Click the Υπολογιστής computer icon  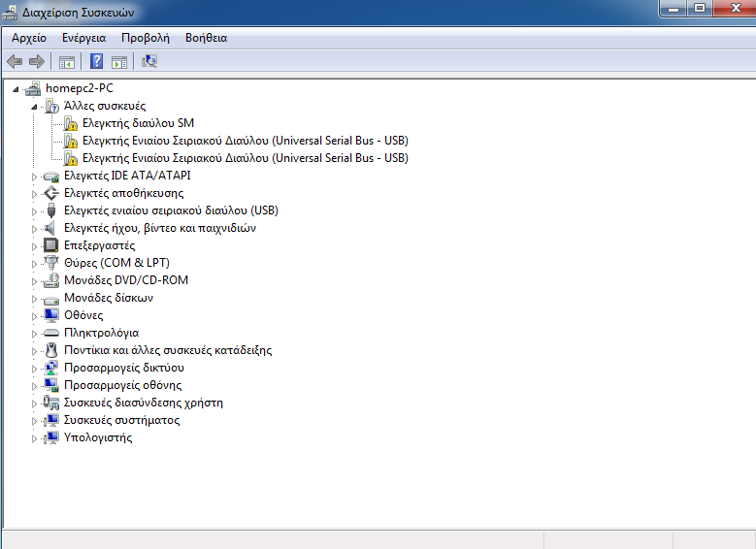pyautogui.click(x=51, y=437)
